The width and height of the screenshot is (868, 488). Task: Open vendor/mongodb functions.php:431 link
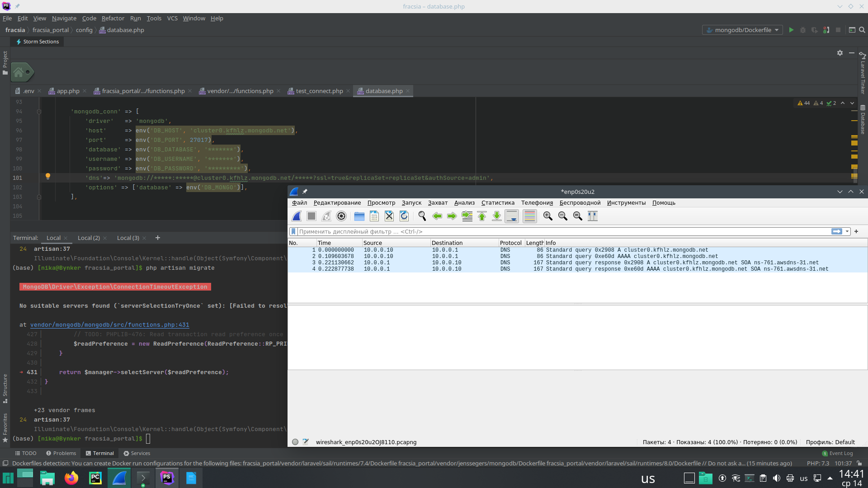tap(110, 325)
